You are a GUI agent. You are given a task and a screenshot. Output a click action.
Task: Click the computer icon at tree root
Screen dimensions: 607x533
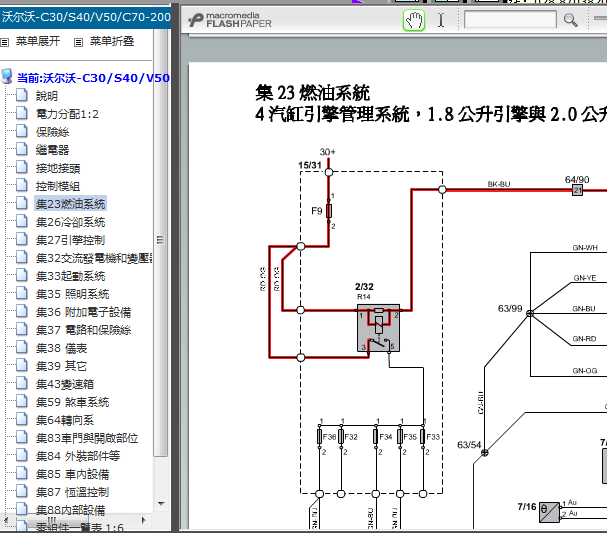7,76
